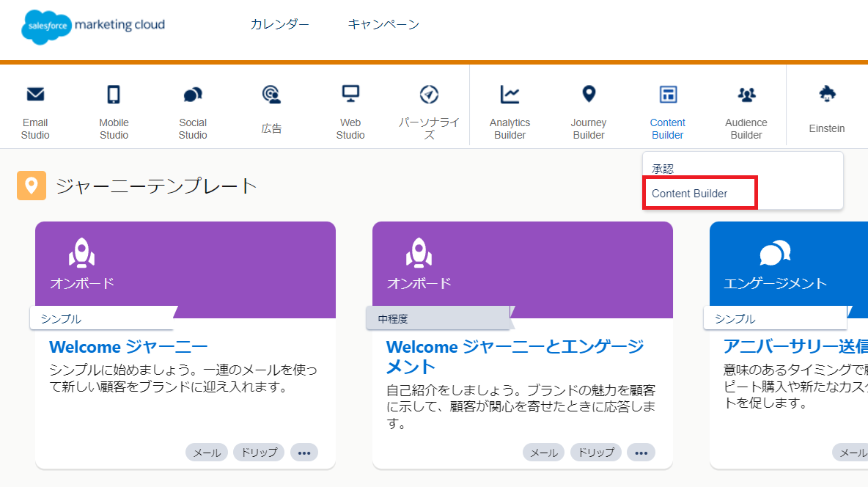The width and height of the screenshot is (868, 487).
Task: Click the Content Builder layout icon
Action: click(668, 95)
